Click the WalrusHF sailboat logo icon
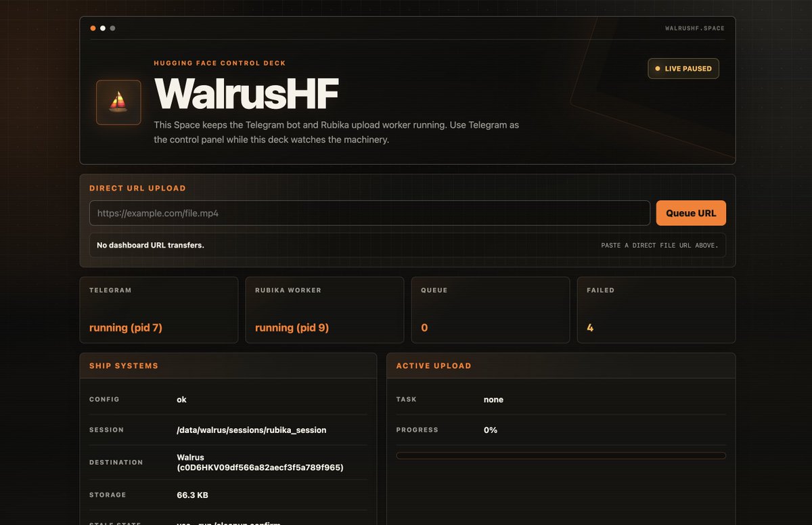This screenshot has height=525, width=812. point(118,102)
